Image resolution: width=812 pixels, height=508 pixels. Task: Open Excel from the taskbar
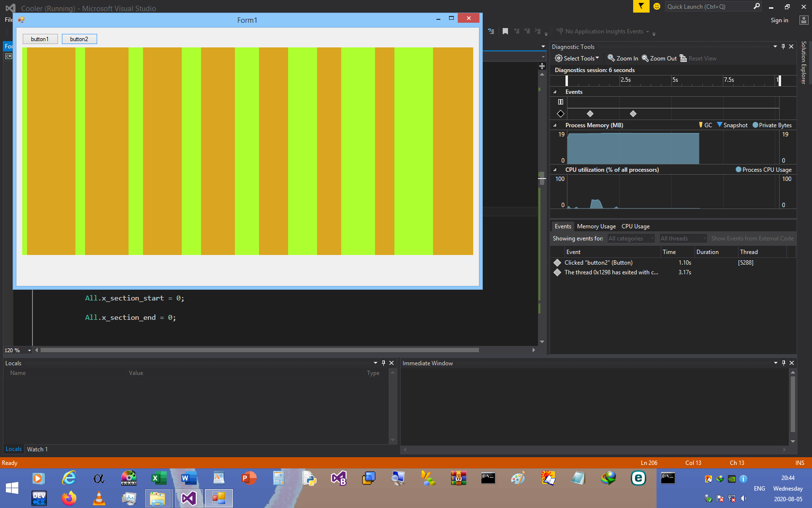pyautogui.click(x=159, y=478)
